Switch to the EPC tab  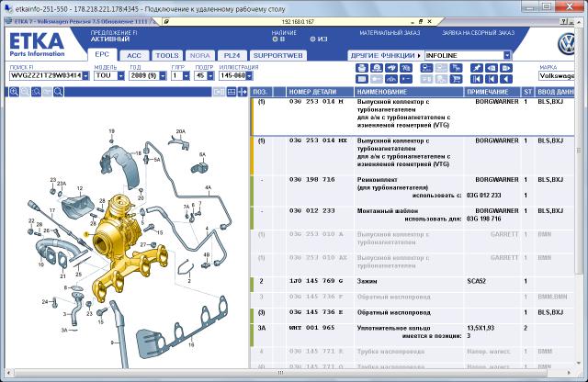click(x=102, y=55)
